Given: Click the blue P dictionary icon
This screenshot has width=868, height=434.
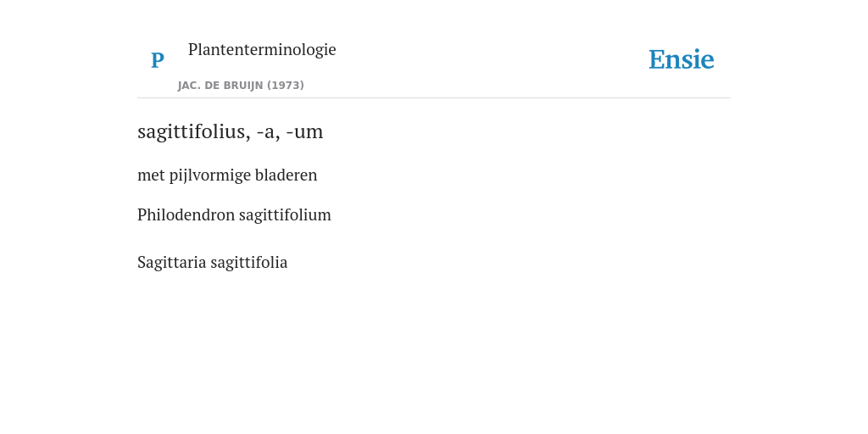Looking at the screenshot, I should (157, 60).
